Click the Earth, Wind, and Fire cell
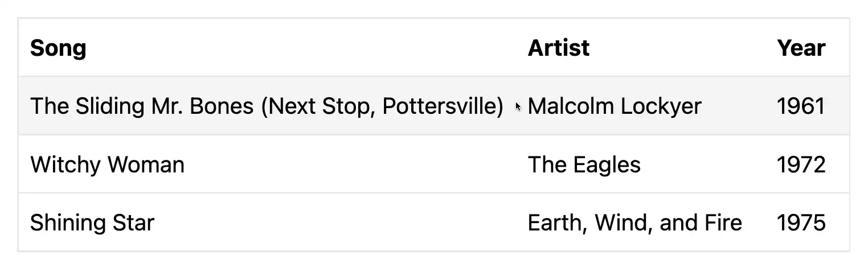868x268 pixels. tap(634, 222)
